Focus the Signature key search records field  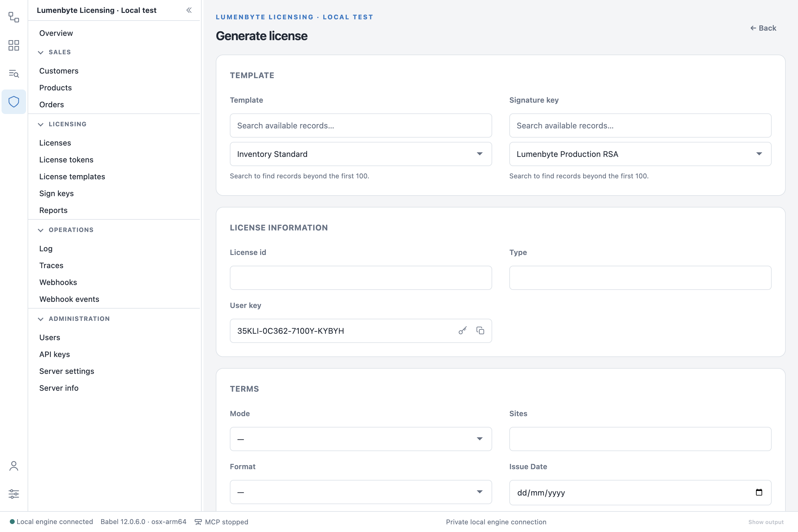[640, 126]
